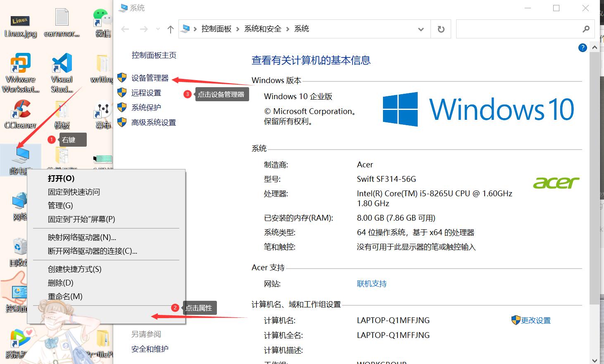Choose 打开(O) from the context menu
The width and height of the screenshot is (604, 364).
[61, 178]
